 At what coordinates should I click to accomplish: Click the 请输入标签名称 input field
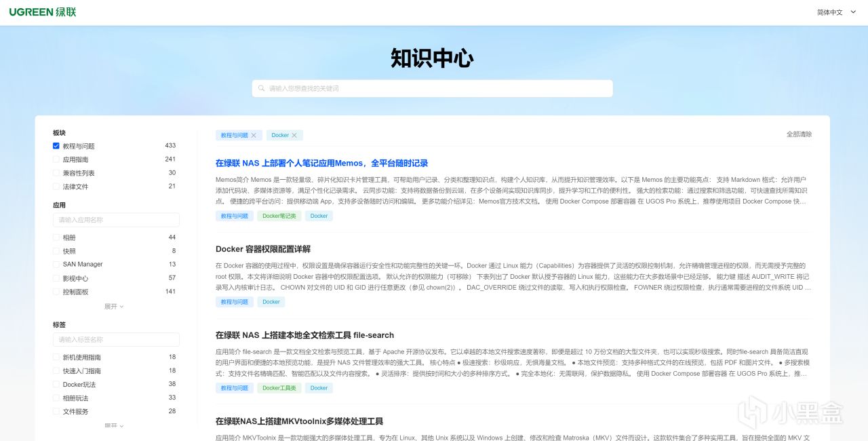(x=116, y=339)
